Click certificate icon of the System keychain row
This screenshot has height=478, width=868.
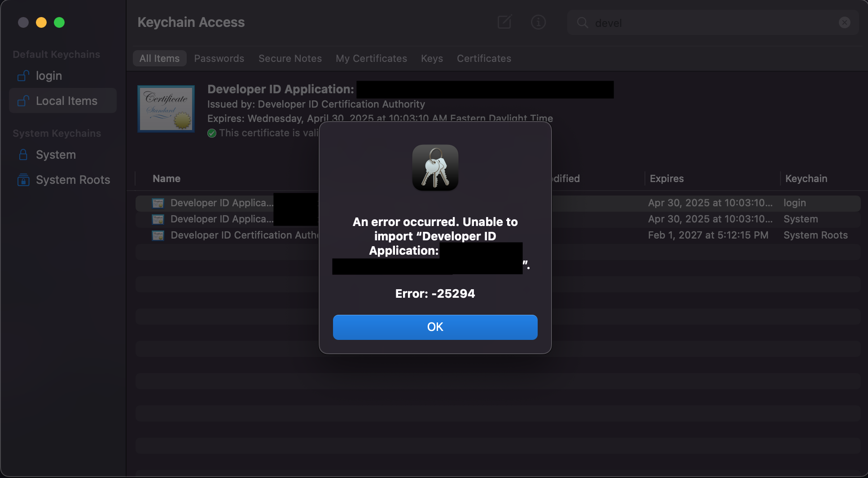point(158,219)
